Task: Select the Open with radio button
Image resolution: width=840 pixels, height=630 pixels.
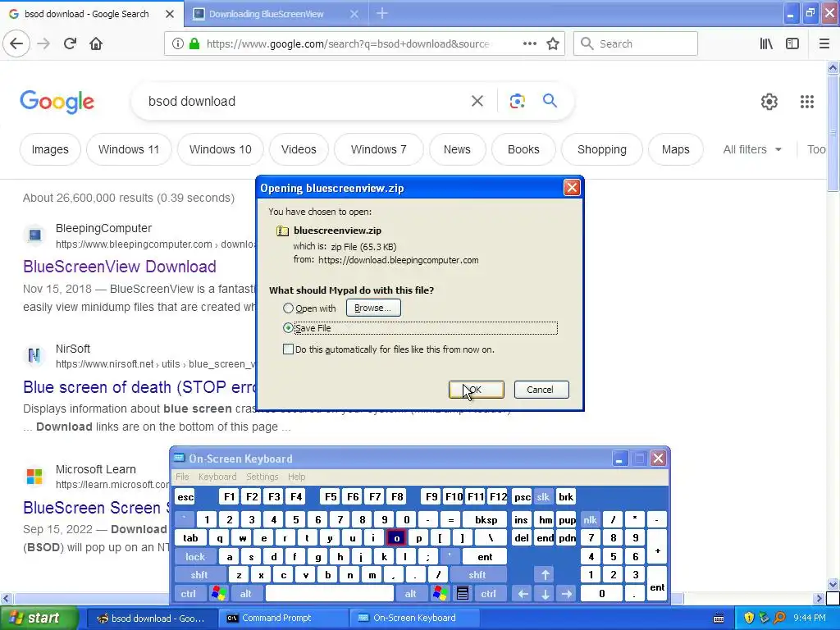Action: [288, 308]
